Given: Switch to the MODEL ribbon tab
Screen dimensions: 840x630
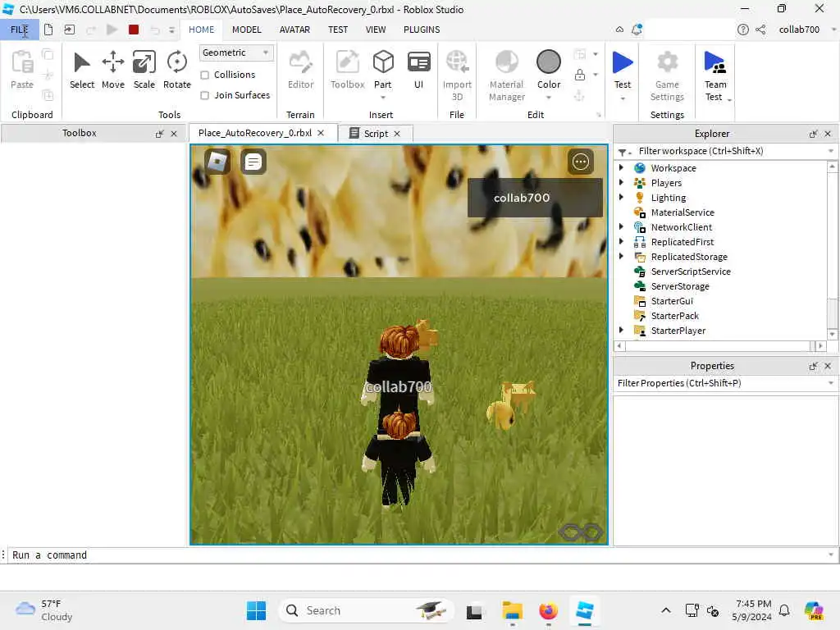Looking at the screenshot, I should [x=246, y=30].
